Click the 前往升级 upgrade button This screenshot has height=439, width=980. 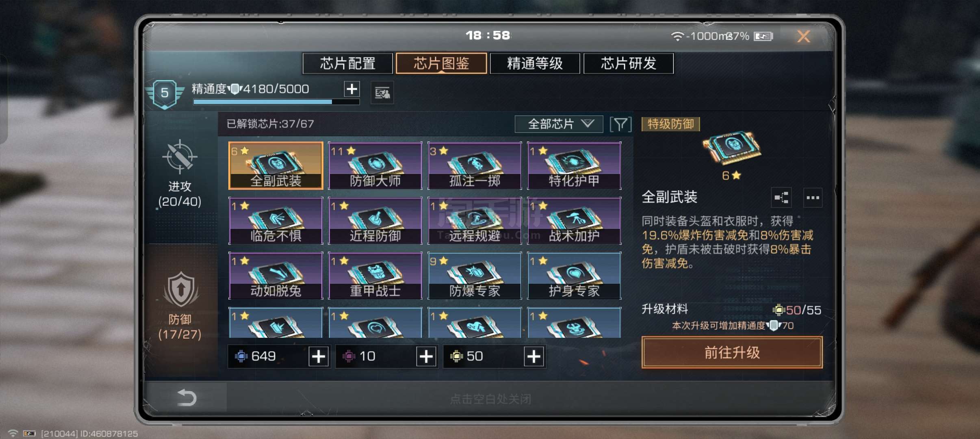(732, 352)
